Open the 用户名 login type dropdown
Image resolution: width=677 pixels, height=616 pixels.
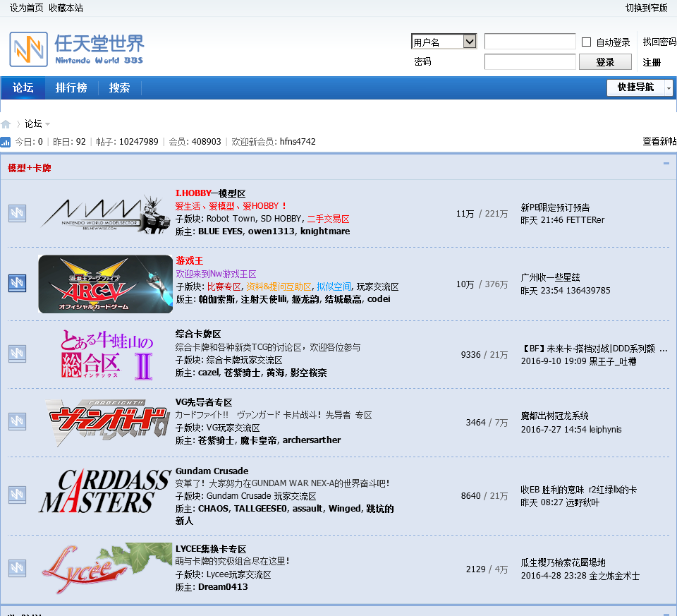coord(444,42)
